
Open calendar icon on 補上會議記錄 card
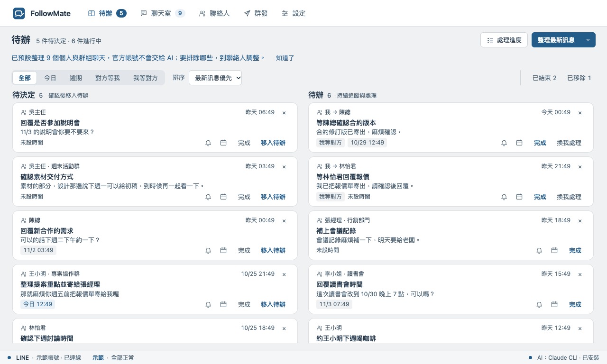(554, 251)
